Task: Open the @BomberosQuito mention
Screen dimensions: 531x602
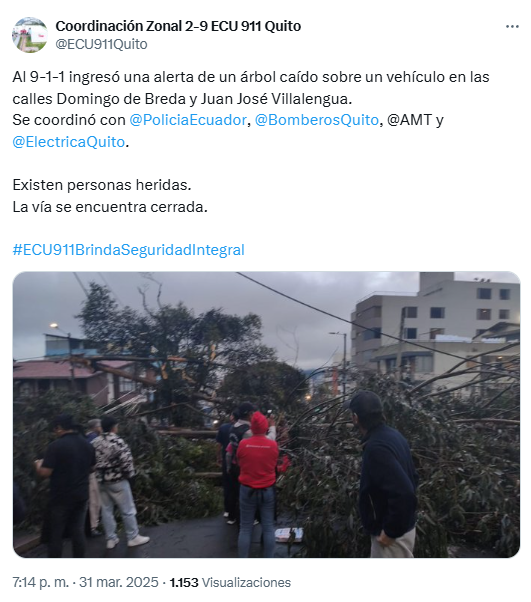Action: pos(317,120)
